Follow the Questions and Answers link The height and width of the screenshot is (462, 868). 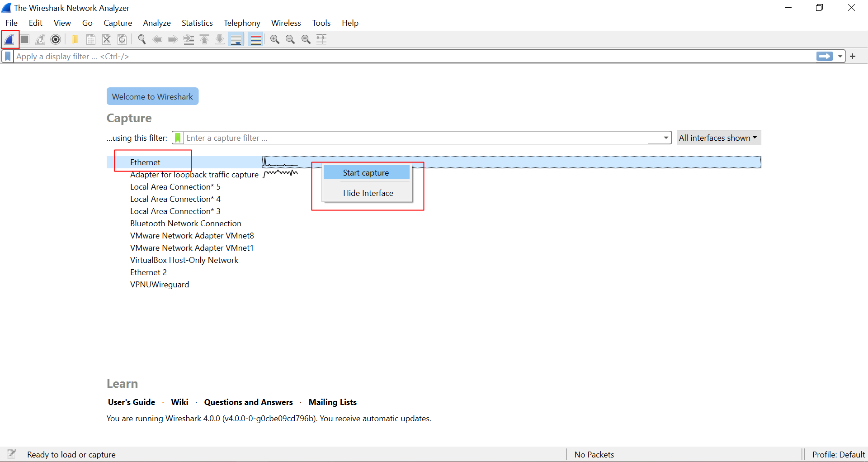pyautogui.click(x=248, y=402)
